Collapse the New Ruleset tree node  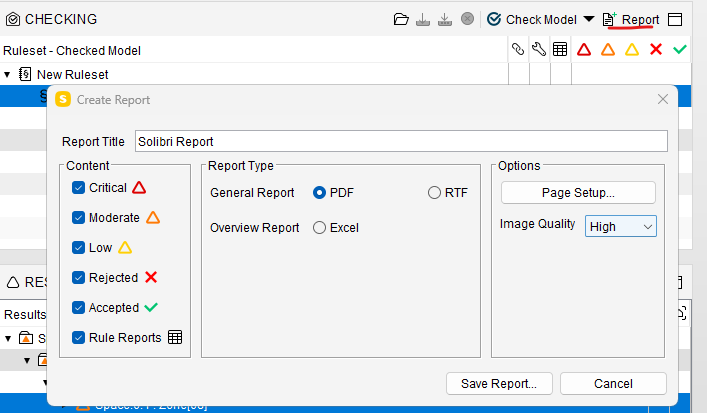[7, 74]
